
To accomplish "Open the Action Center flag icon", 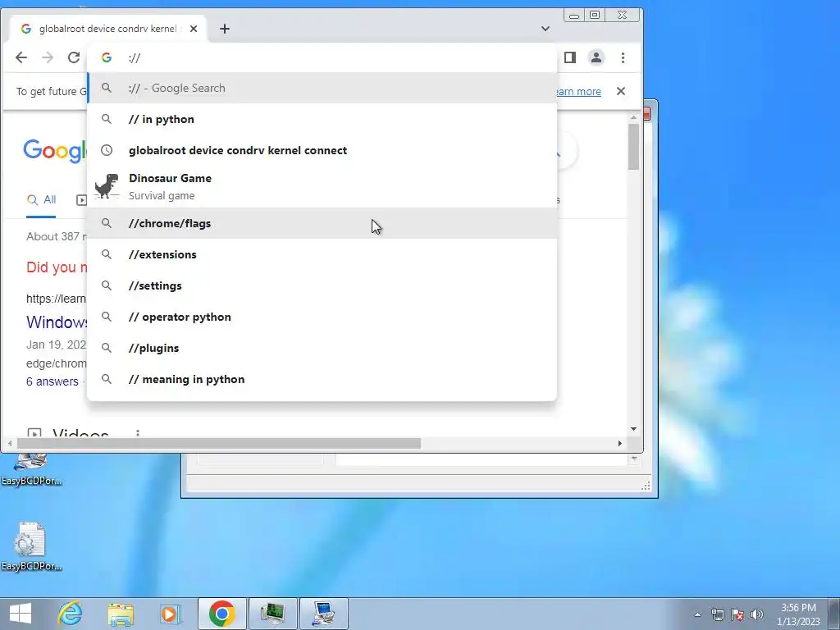I will pos(737,614).
